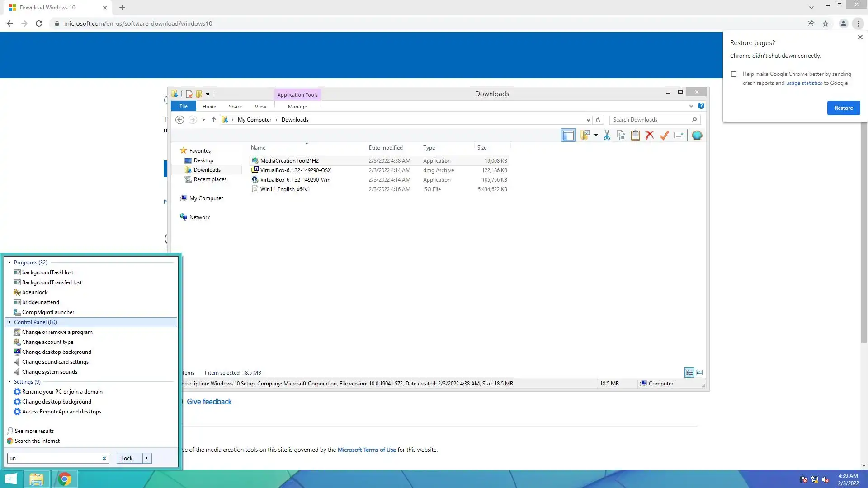Enable Chrome crash reports checkbox
The width and height of the screenshot is (868, 488).
[x=734, y=74]
